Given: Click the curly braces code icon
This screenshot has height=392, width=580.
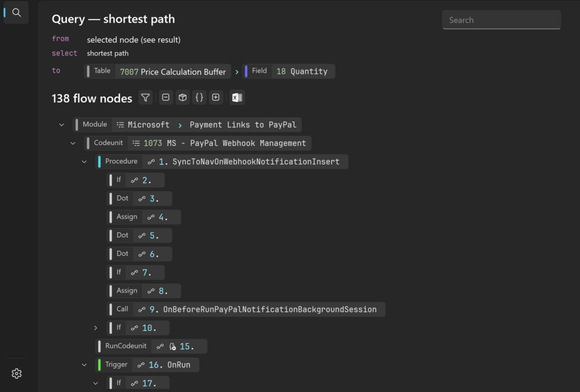Looking at the screenshot, I should [199, 98].
